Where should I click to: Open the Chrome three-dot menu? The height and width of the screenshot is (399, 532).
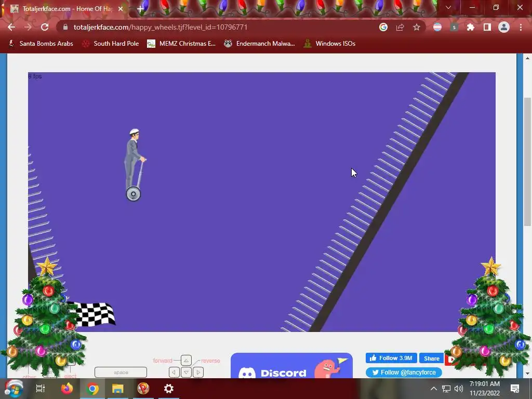(521, 27)
